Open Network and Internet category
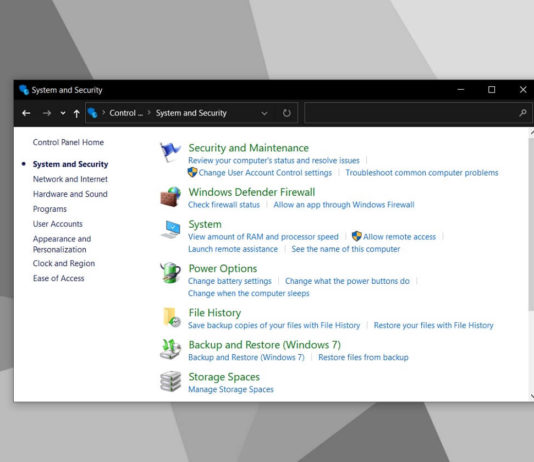 [x=70, y=179]
